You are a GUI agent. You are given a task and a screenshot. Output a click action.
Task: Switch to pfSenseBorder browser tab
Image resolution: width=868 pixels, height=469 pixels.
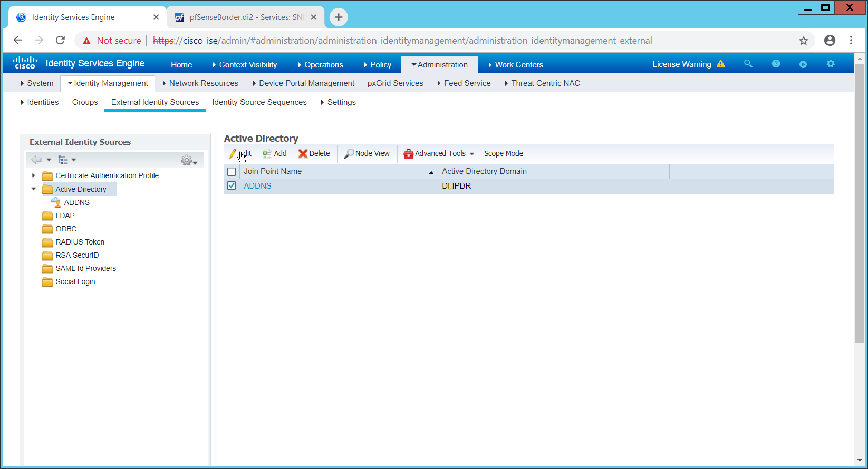(x=247, y=17)
